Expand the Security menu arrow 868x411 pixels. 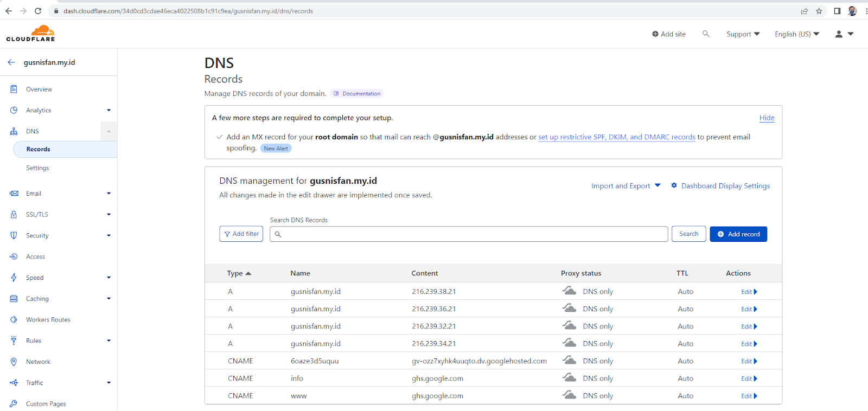pos(108,235)
